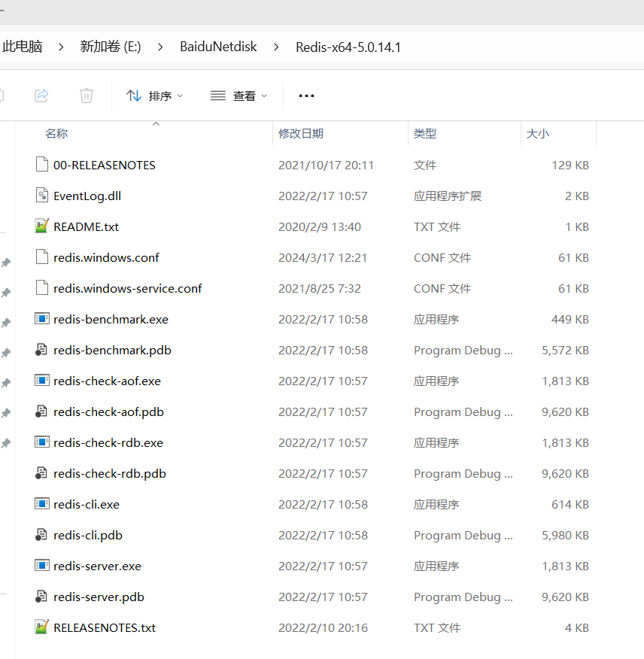Image resolution: width=644 pixels, height=659 pixels.
Task: Open the three-dot more options menu
Action: click(x=306, y=96)
